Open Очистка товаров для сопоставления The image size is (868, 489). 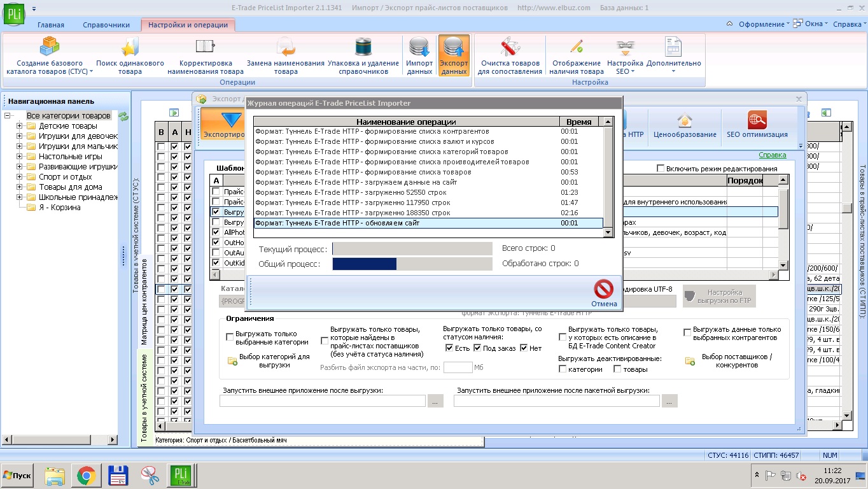[x=510, y=55]
